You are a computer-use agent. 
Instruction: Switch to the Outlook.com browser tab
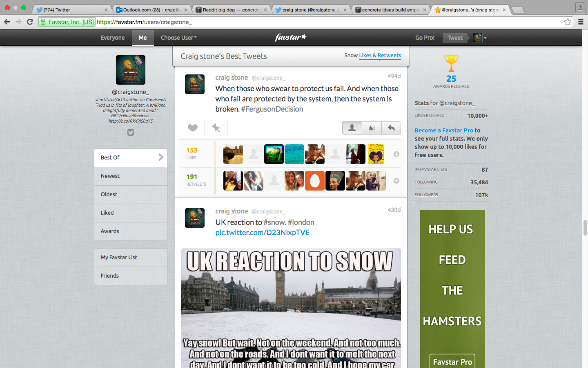[x=151, y=9]
